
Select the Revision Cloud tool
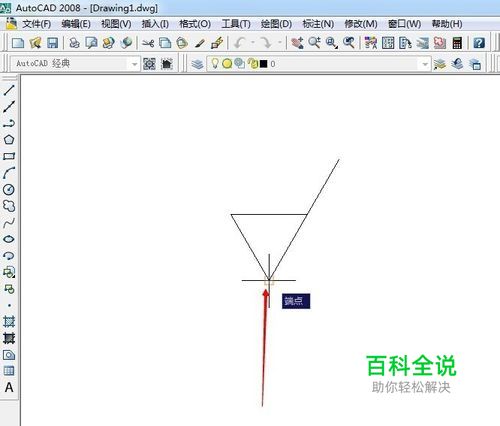pyautogui.click(x=9, y=206)
